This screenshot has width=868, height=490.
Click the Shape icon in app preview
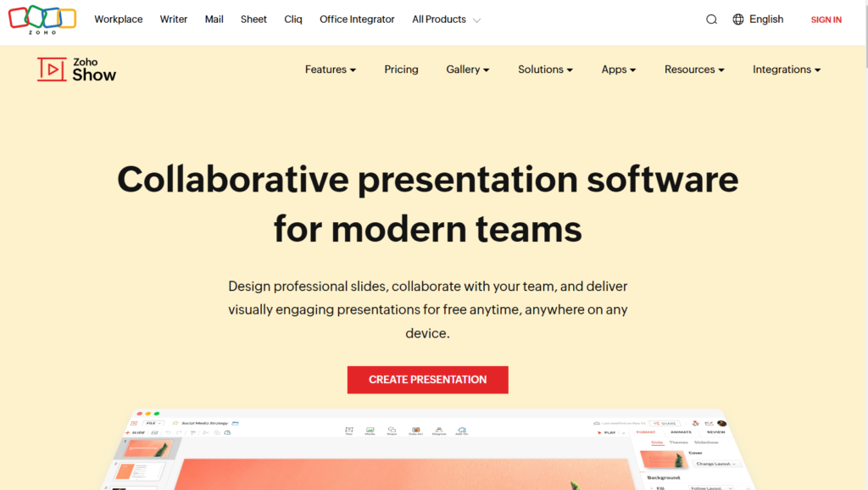click(x=392, y=431)
